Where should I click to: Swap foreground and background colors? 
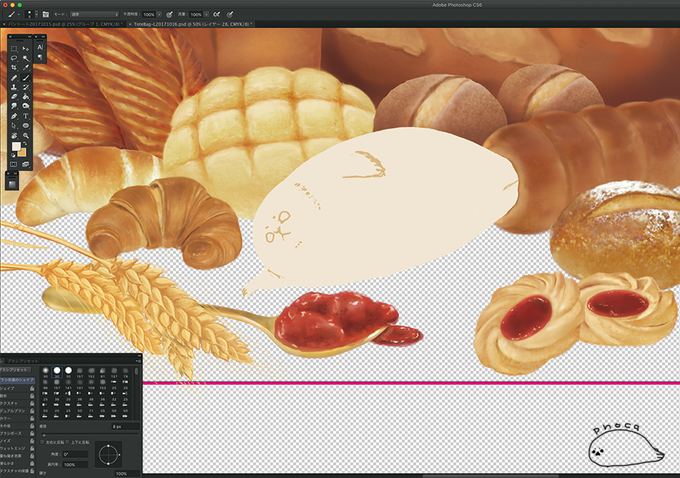[25, 144]
